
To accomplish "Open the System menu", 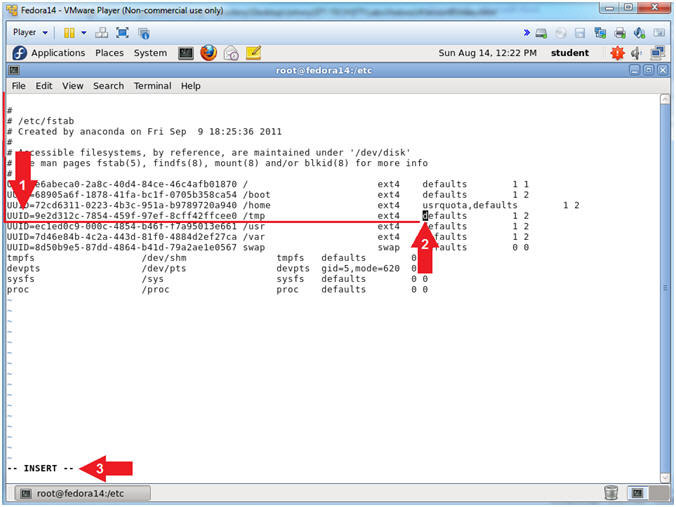I will (x=150, y=53).
